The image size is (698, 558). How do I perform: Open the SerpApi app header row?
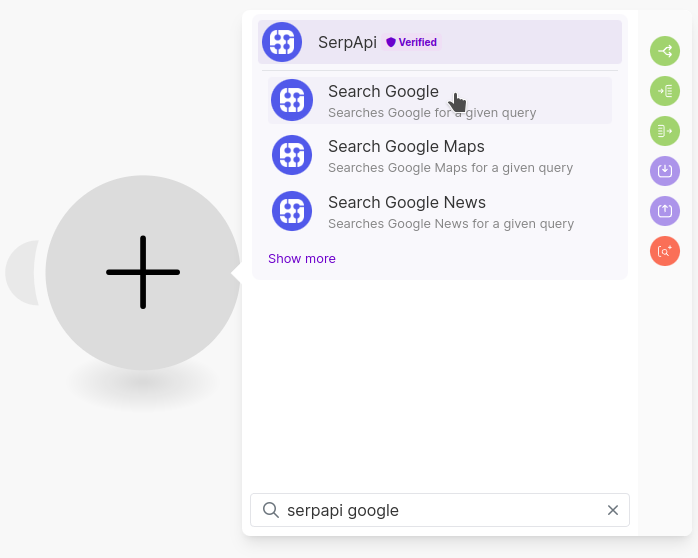click(x=440, y=42)
